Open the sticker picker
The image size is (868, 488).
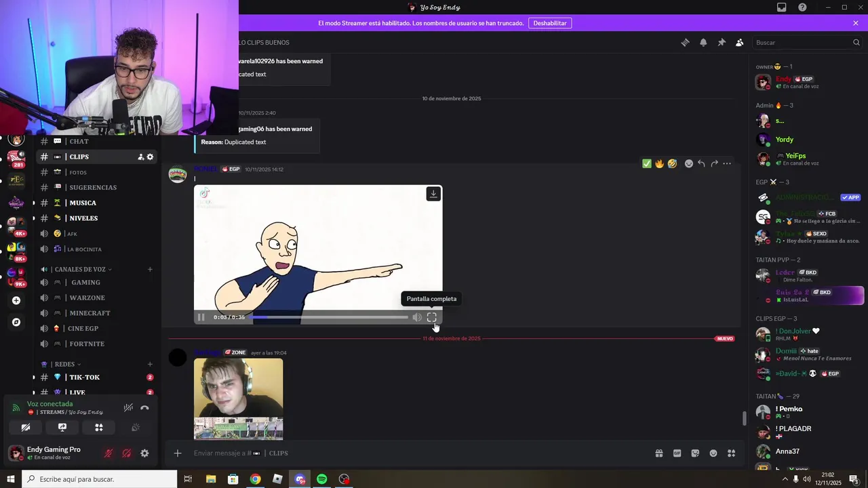tap(695, 453)
